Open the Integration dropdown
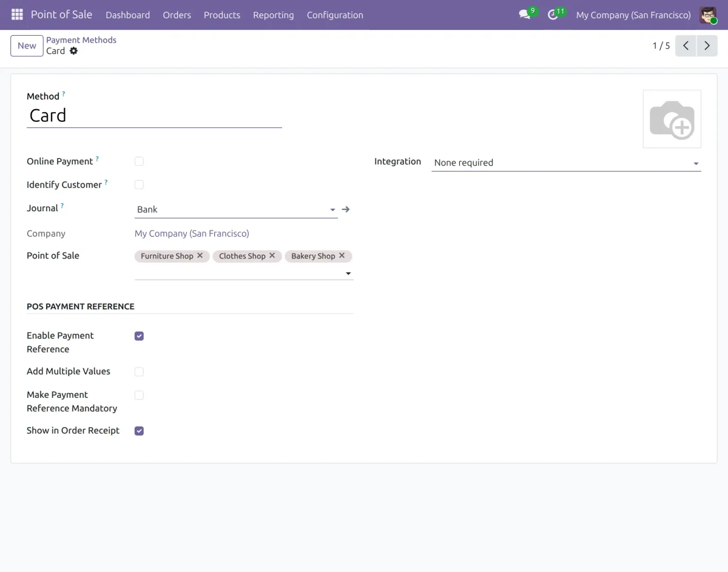Image resolution: width=728 pixels, height=572 pixels. (x=566, y=163)
